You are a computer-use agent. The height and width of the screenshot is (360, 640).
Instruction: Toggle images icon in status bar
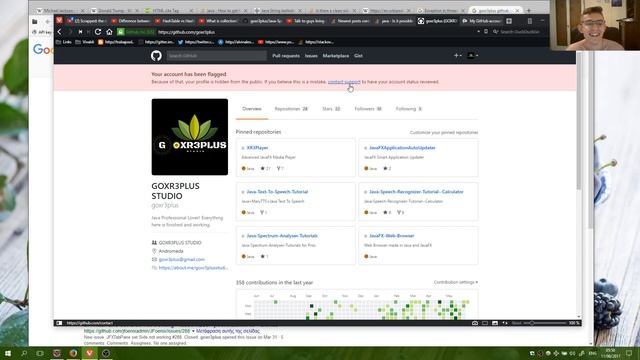[495, 323]
